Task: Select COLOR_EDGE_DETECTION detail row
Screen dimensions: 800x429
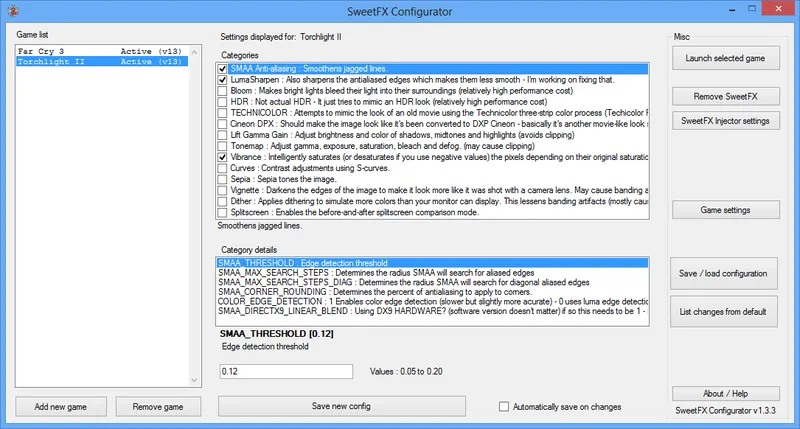Action: point(432,302)
